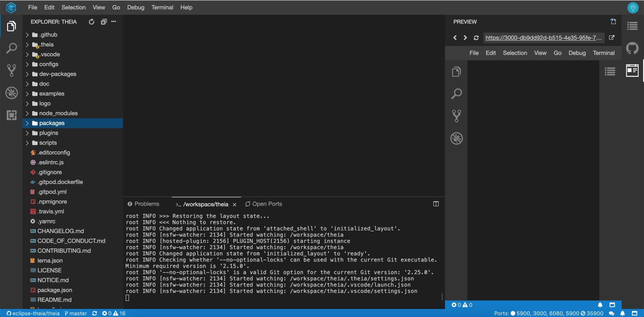Open Source Control view in left sidebar

[11, 70]
